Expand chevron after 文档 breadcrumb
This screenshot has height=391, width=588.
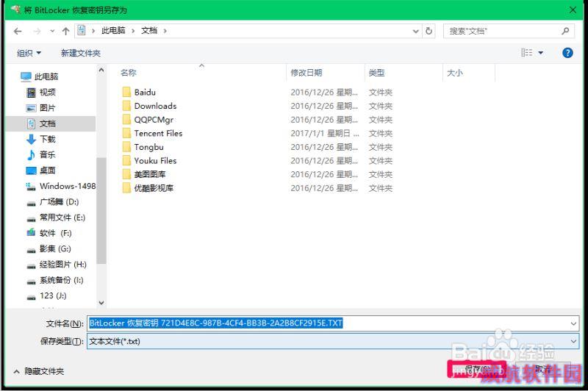[165, 31]
